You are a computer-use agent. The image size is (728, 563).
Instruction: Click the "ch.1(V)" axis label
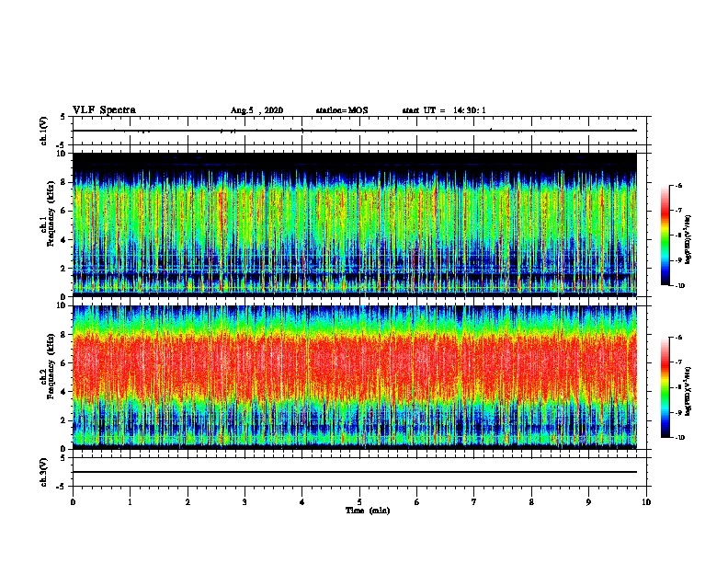click(44, 131)
